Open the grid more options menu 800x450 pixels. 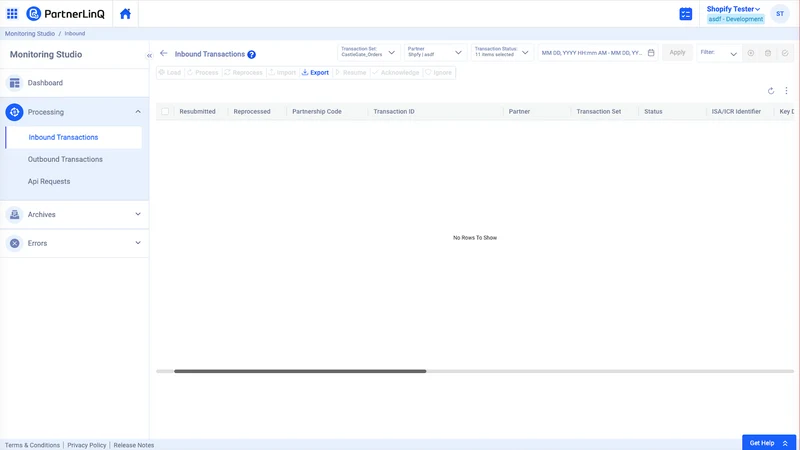tap(786, 90)
